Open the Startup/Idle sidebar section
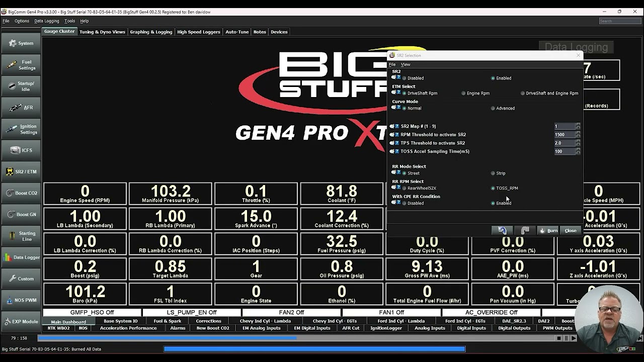The image size is (644, 362). 21,86
